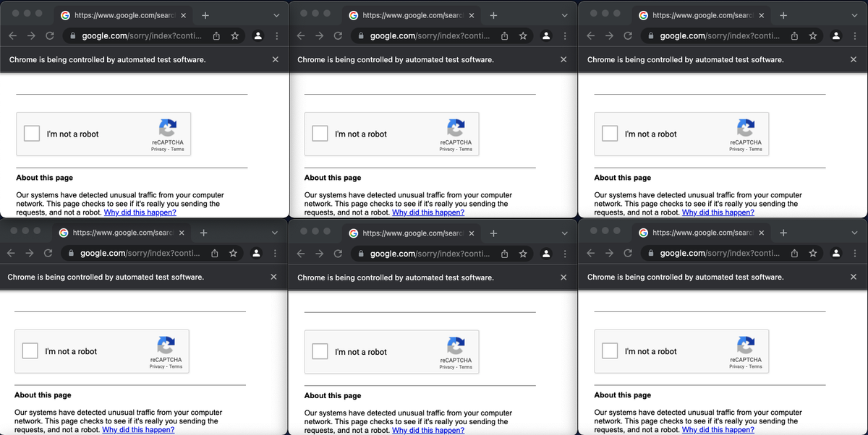This screenshot has height=435, width=868.
Task: Reload the page in the top-left Chrome window
Action: pos(50,35)
